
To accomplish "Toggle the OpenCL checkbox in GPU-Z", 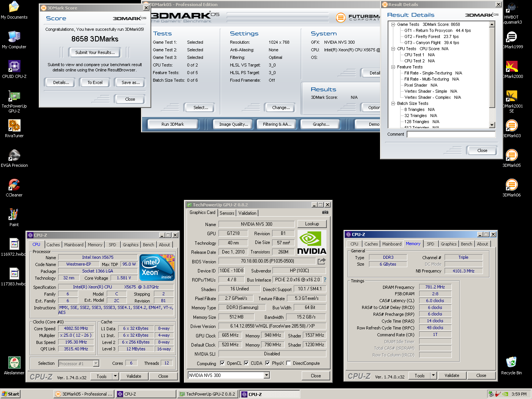I will click(x=222, y=363).
